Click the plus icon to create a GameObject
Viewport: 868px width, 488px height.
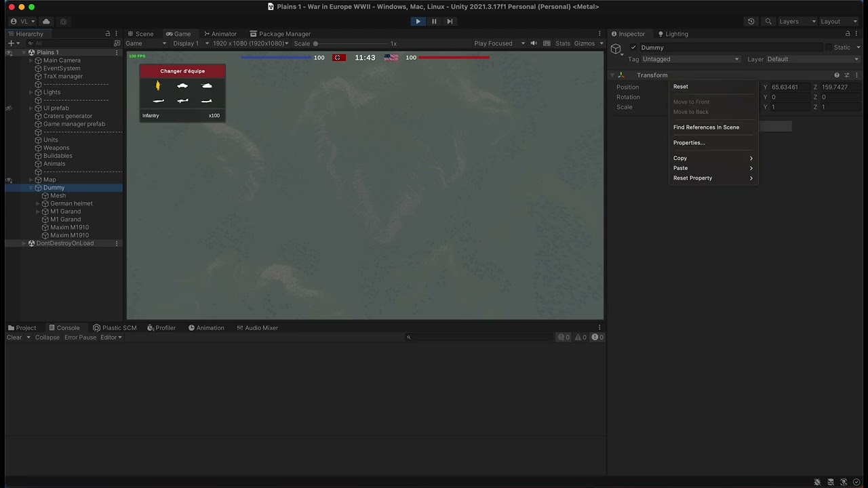pyautogui.click(x=12, y=43)
